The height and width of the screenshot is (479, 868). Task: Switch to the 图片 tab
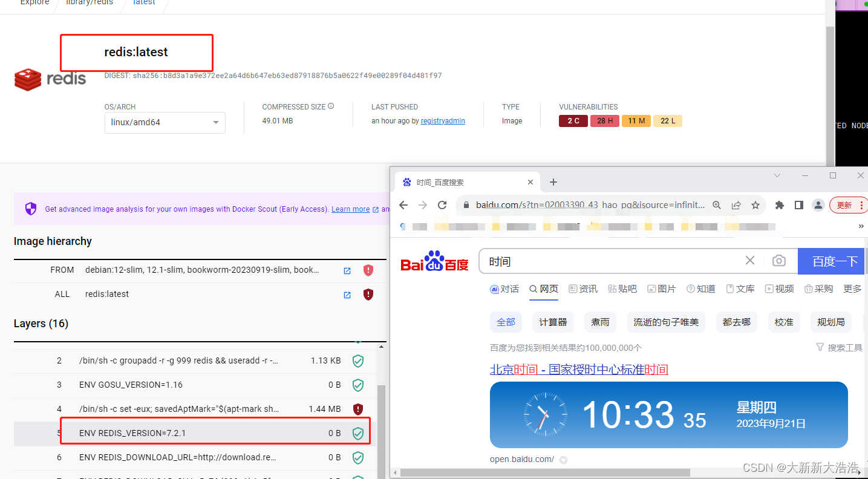(662, 289)
